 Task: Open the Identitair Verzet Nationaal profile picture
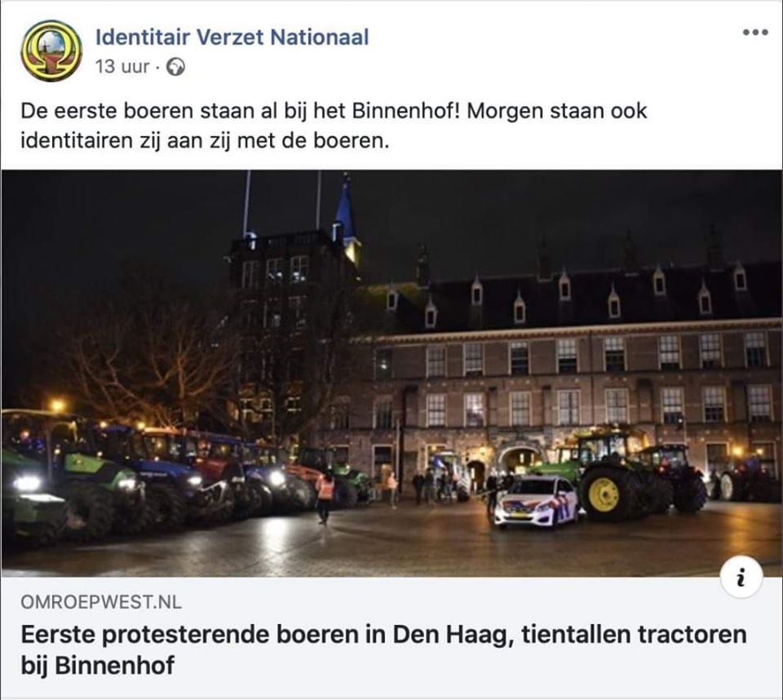51,51
